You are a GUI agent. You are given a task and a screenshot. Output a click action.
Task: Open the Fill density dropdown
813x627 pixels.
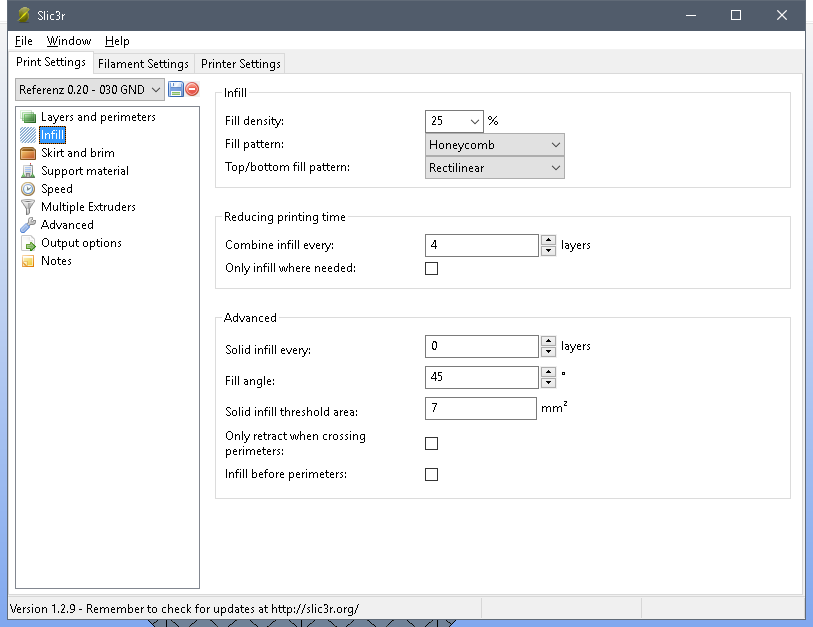[454, 121]
